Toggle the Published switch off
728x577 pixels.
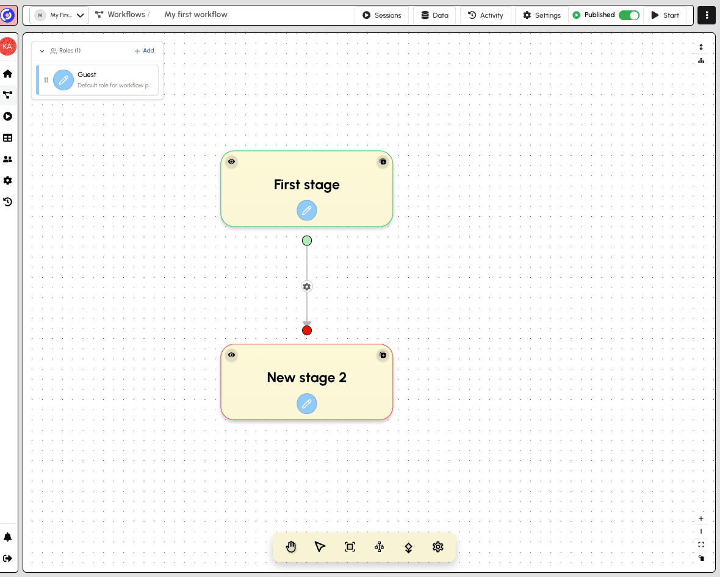coord(629,15)
